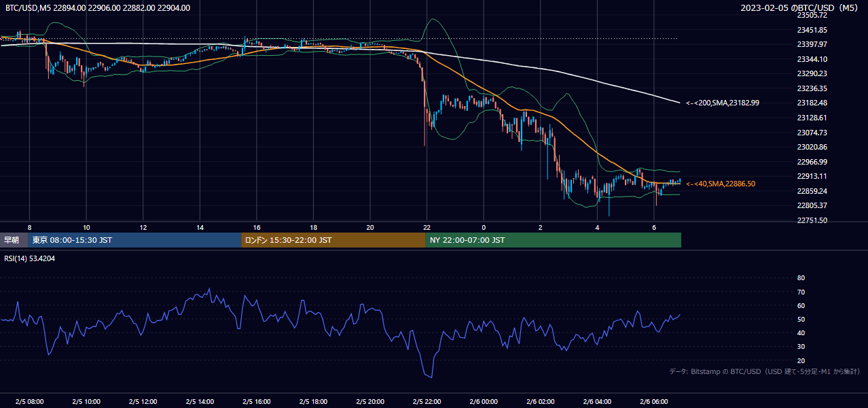Click hour tick 18 under price chart
Viewport: 868px width, 408px height.
(314, 227)
